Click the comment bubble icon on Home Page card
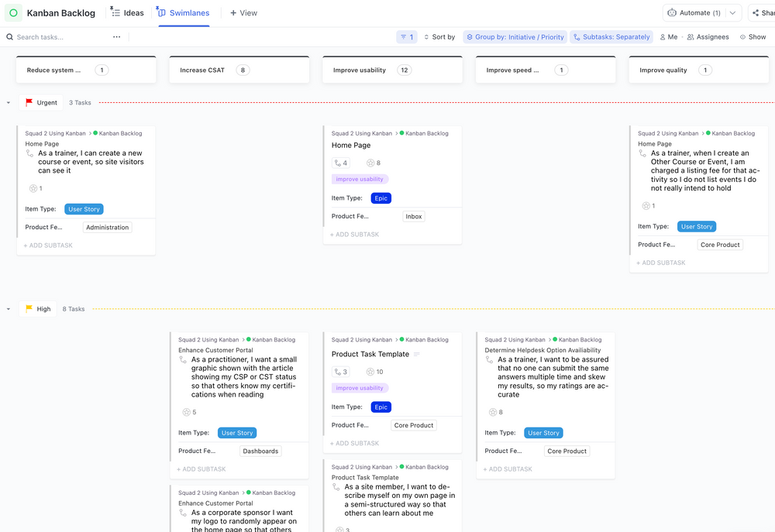This screenshot has width=775, height=532. coord(339,163)
